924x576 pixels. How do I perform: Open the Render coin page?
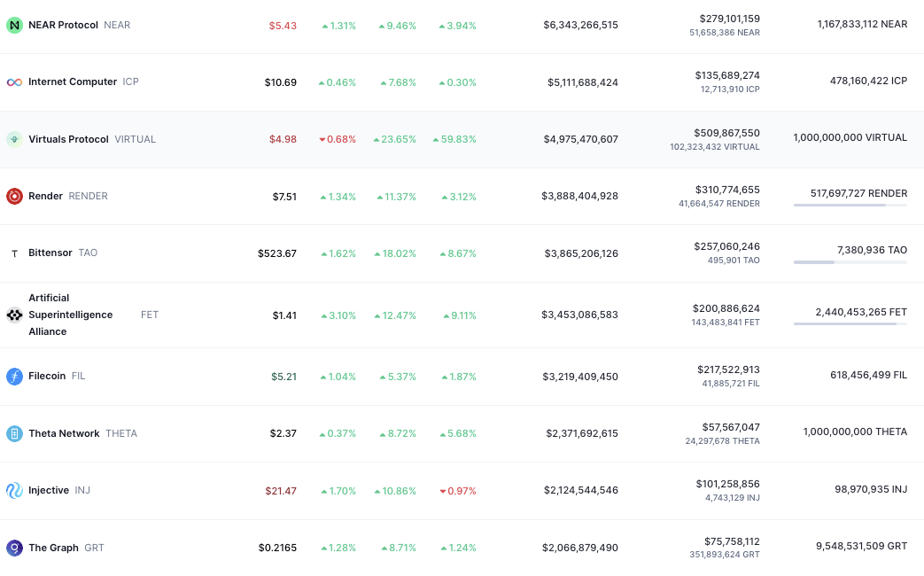click(x=45, y=196)
